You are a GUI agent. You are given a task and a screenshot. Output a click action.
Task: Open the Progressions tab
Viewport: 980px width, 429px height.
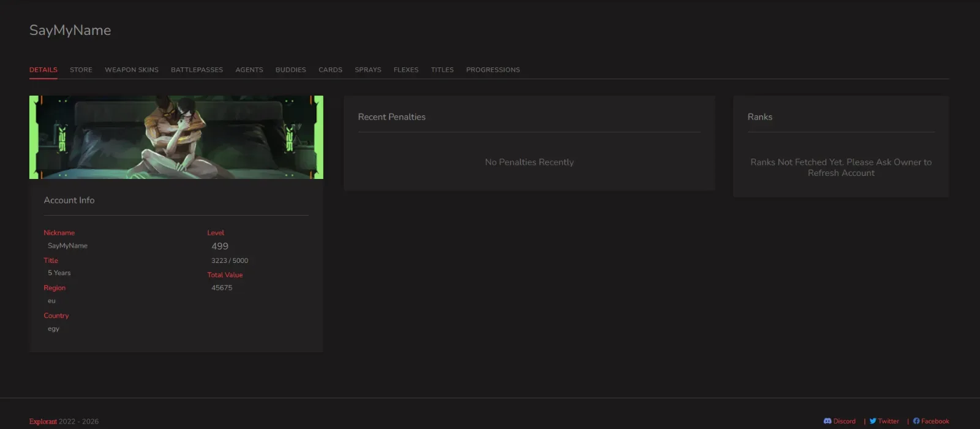(x=493, y=70)
